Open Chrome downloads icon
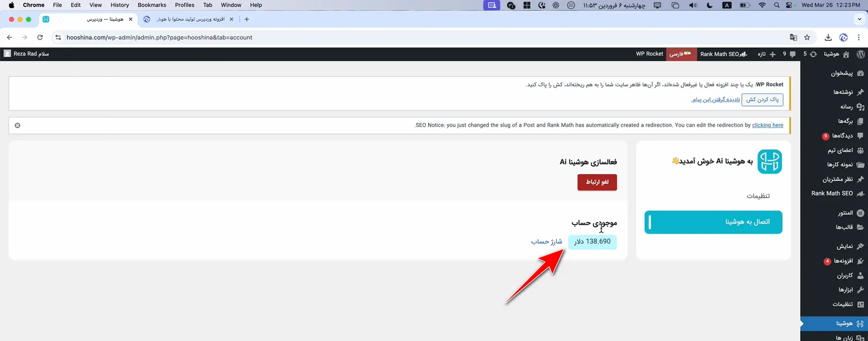The height and width of the screenshot is (341, 868). [x=828, y=37]
